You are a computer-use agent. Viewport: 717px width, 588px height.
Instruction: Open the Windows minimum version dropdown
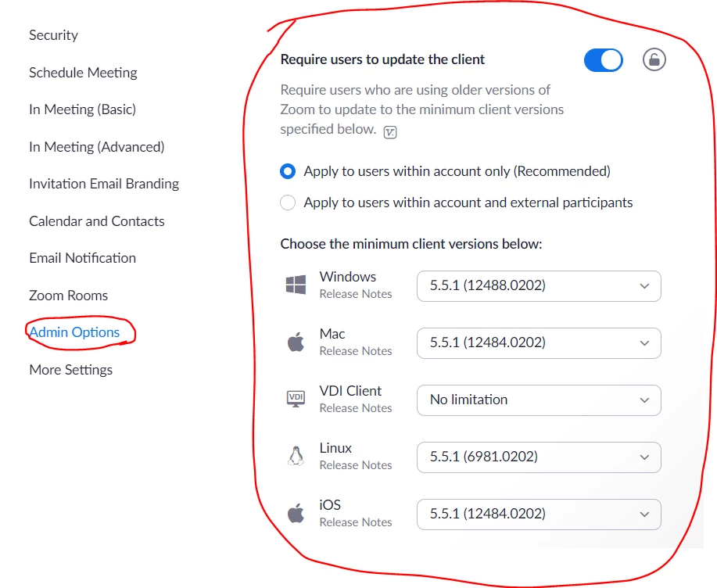539,285
